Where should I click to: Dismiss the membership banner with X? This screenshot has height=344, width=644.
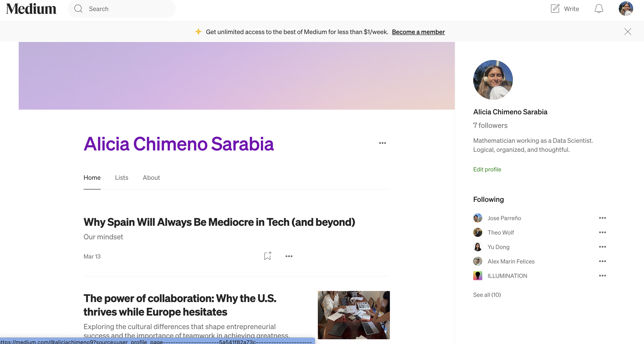(628, 32)
